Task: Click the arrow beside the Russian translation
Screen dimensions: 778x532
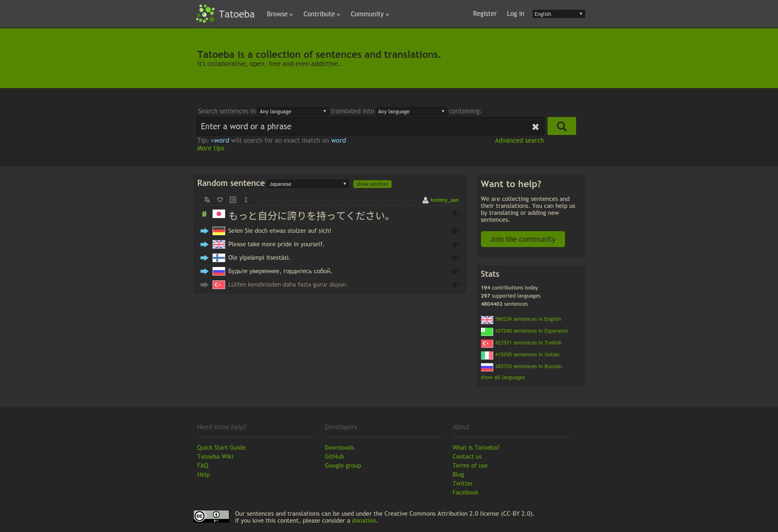Action: click(204, 272)
